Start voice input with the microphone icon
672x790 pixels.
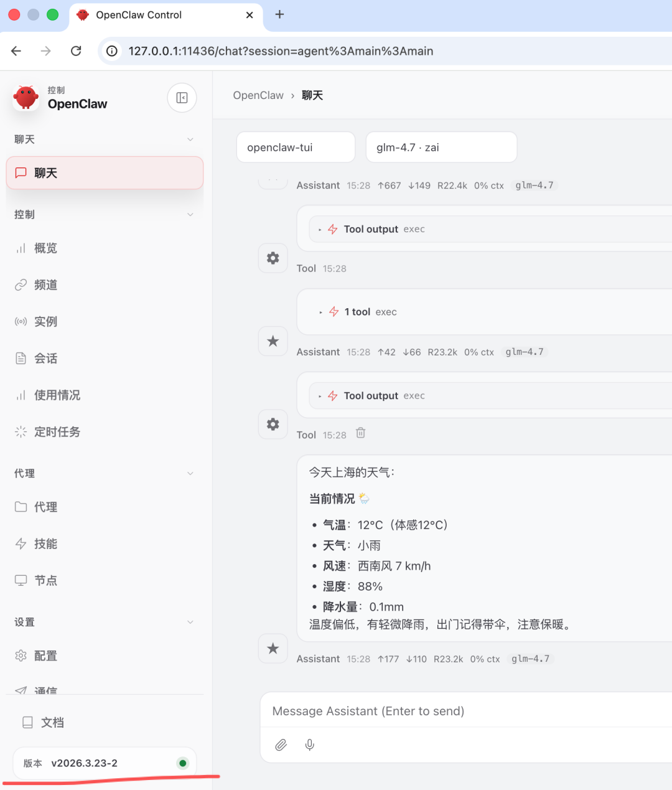pyautogui.click(x=310, y=745)
